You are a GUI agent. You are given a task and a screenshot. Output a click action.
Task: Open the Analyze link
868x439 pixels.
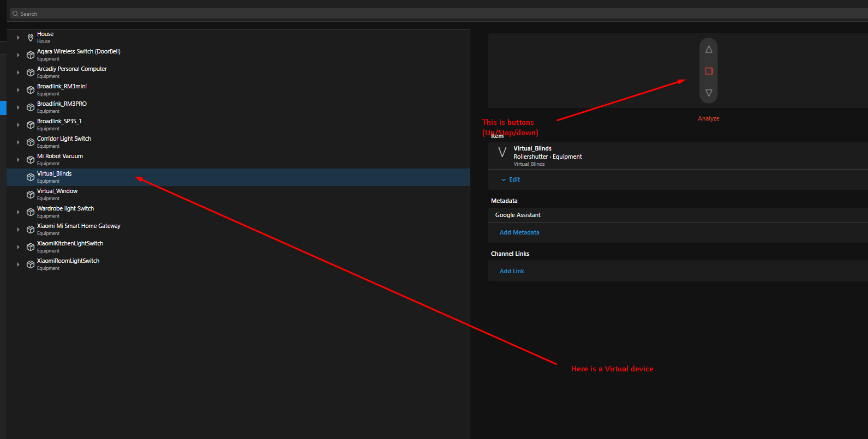(x=708, y=119)
